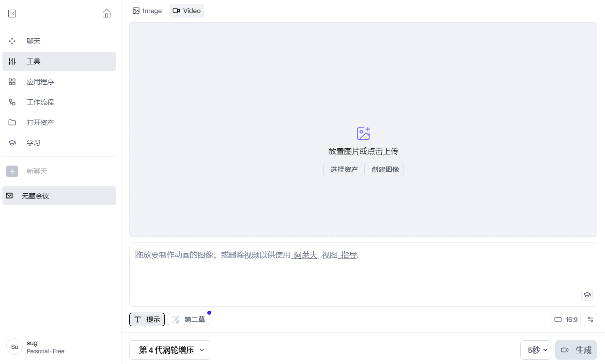Viewport: 605px width, 364px height.
Task: Go to home via house icon
Action: 107,14
